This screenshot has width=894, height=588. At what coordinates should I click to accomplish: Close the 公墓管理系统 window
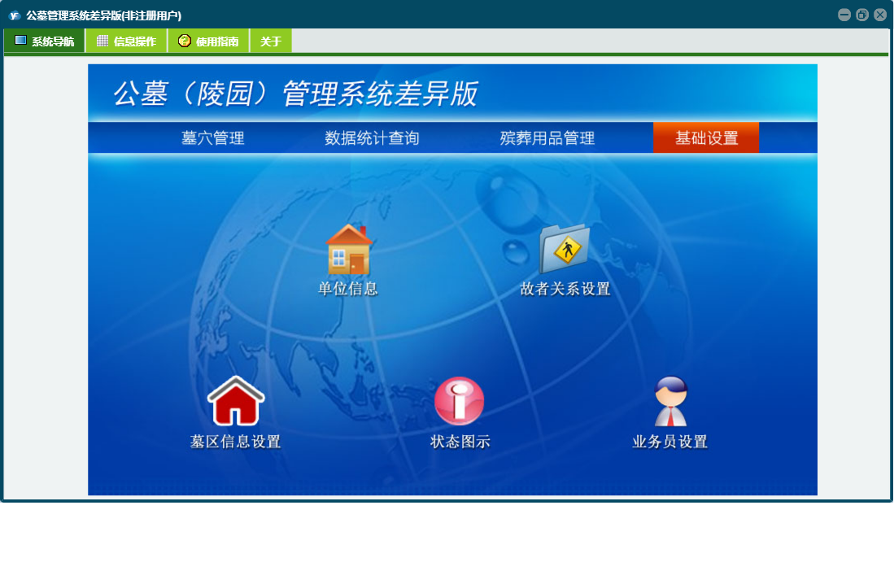click(880, 15)
